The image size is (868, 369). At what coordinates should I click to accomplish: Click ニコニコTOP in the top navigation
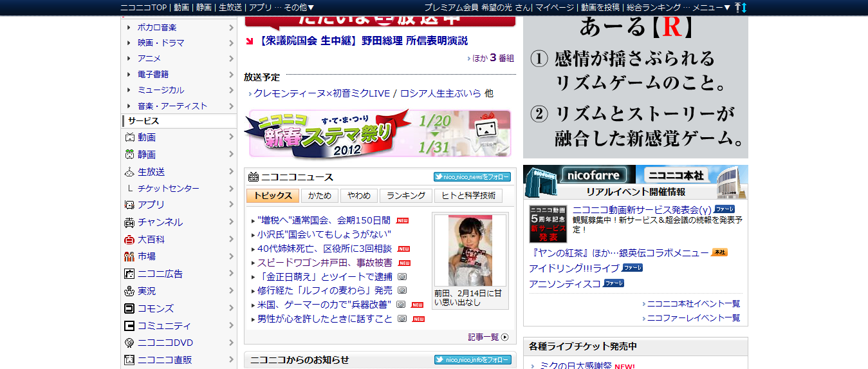tap(143, 7)
